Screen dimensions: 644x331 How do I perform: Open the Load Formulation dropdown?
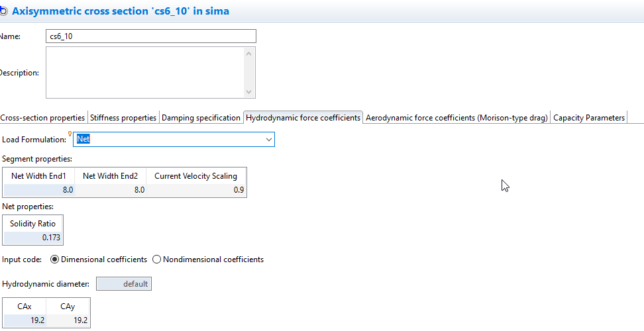(268, 140)
